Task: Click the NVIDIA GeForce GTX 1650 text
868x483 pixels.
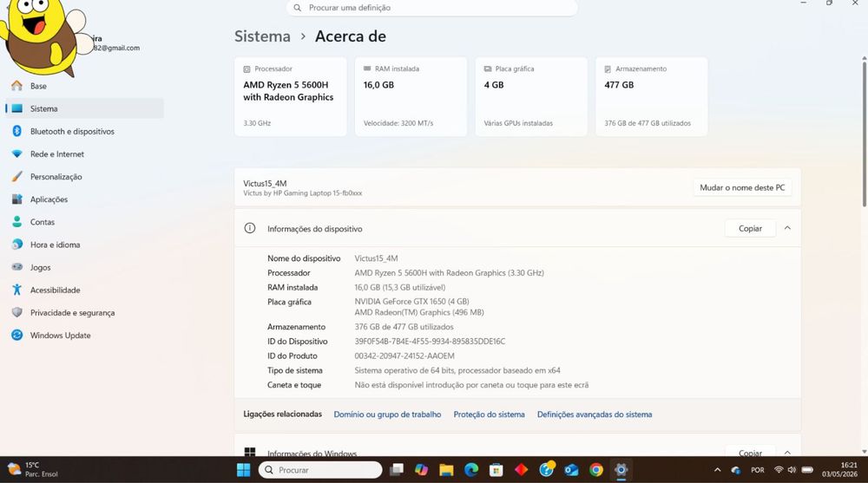Action: pos(411,302)
